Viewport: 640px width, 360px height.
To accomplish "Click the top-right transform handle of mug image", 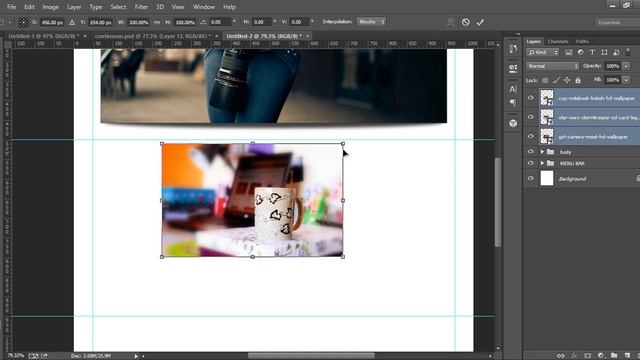I will [x=343, y=144].
